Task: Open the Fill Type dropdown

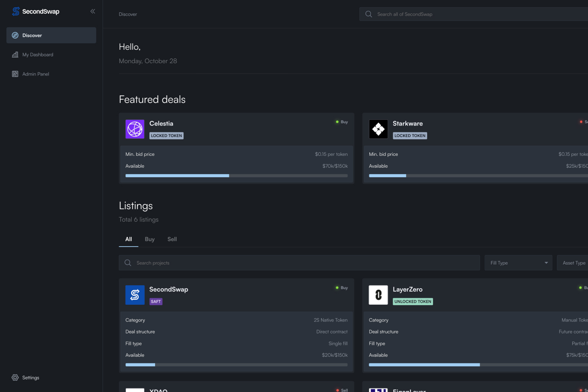Action: pos(518,263)
